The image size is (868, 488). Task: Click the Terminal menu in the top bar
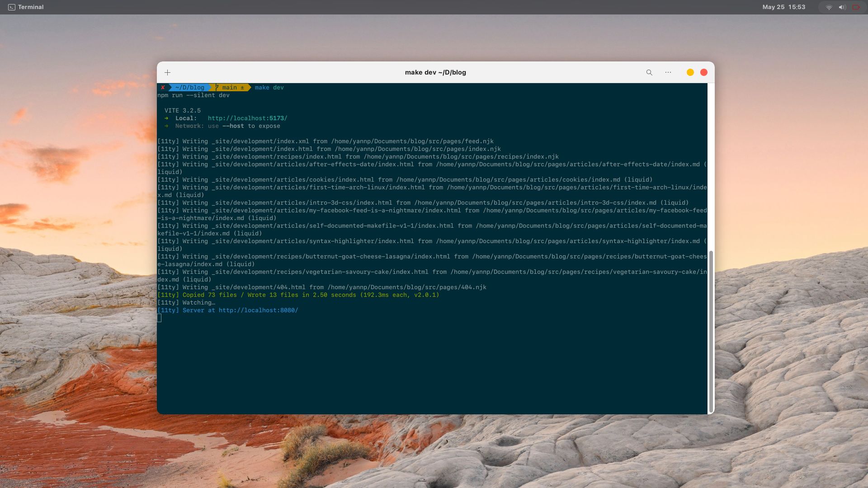[x=31, y=7]
